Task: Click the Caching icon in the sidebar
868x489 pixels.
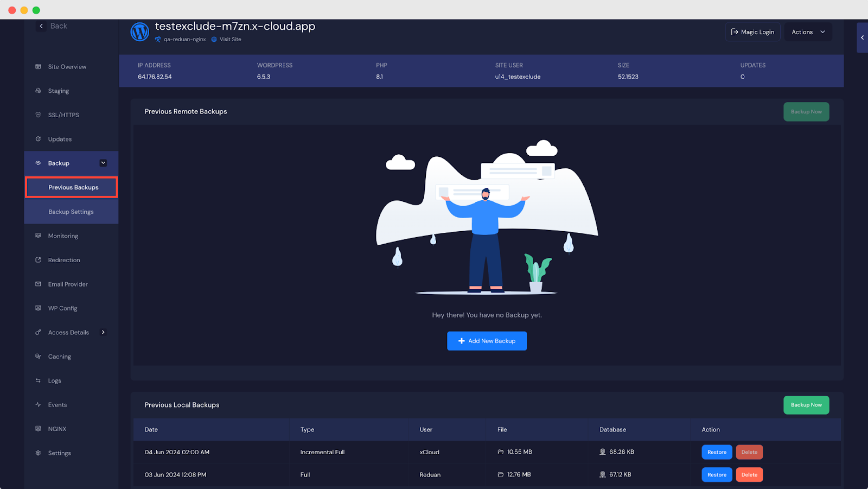Action: click(x=37, y=356)
